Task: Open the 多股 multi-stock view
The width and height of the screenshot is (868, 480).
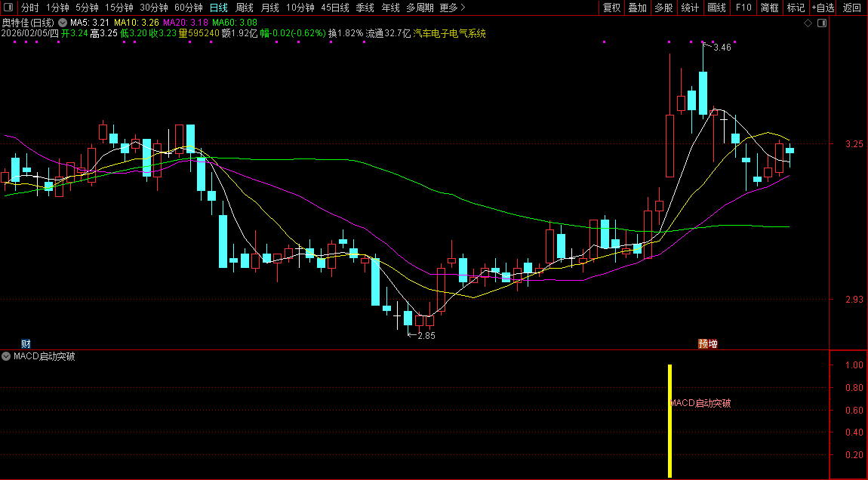Action: point(663,8)
